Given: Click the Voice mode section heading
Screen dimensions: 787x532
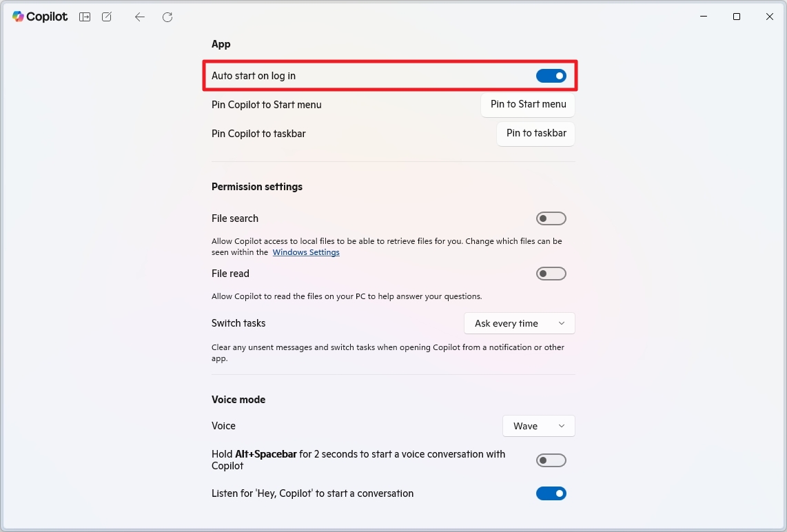Looking at the screenshot, I should click(238, 400).
